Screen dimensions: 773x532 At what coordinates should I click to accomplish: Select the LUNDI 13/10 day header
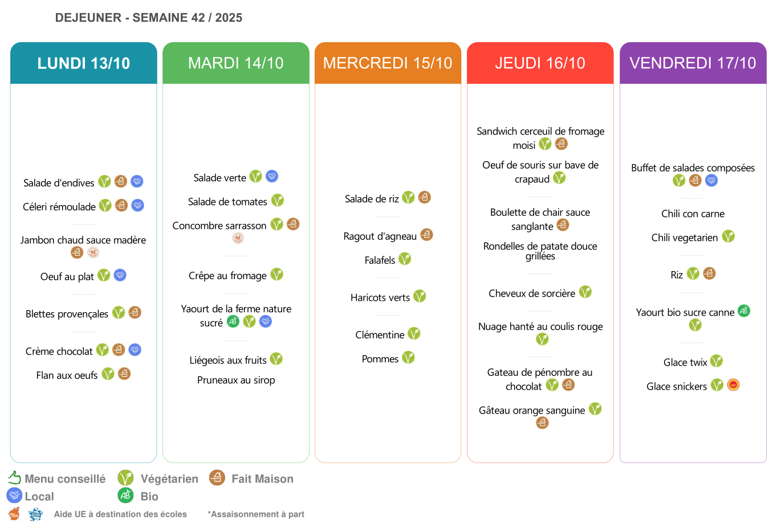(x=84, y=63)
